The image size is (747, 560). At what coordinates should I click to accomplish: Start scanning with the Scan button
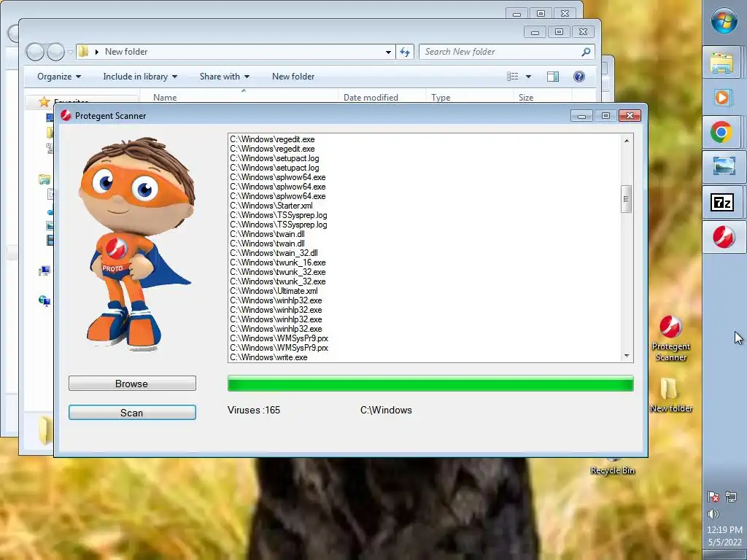pos(132,413)
